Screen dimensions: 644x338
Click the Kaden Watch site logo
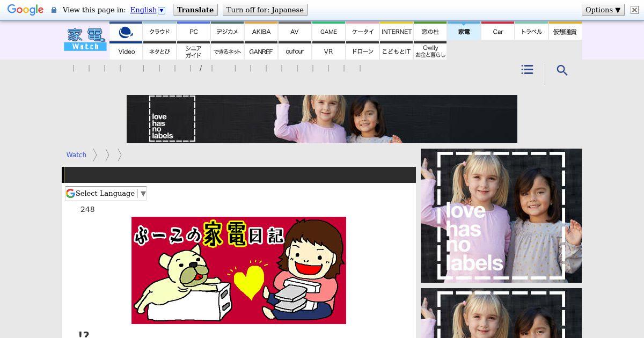tap(85, 39)
